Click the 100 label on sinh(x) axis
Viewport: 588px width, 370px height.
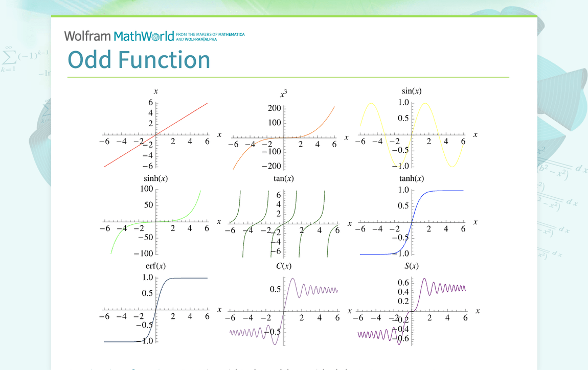[x=146, y=189]
